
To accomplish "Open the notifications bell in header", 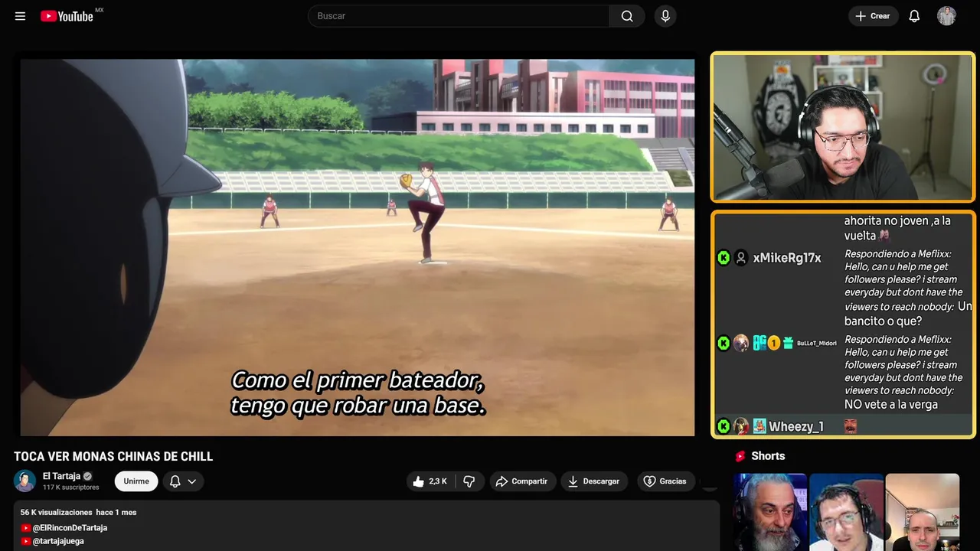I will pyautogui.click(x=914, y=16).
